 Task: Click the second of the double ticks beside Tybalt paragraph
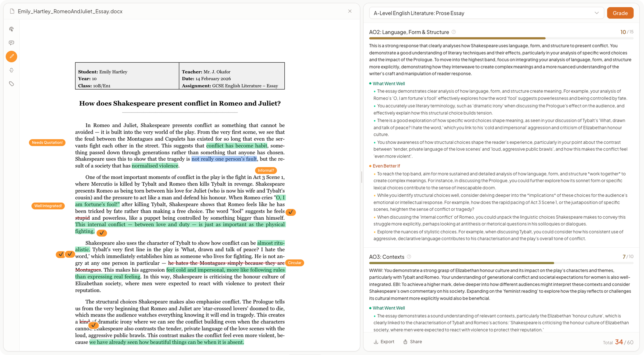[70, 254]
